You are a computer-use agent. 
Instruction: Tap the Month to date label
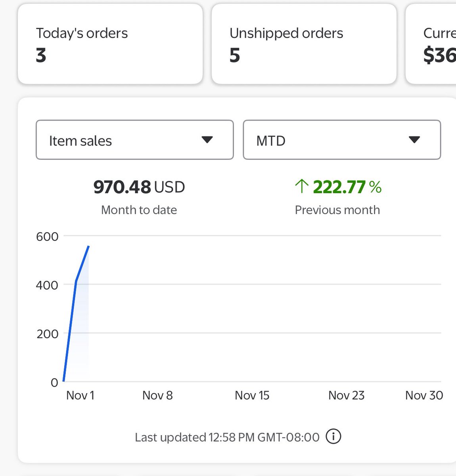pyautogui.click(x=139, y=210)
